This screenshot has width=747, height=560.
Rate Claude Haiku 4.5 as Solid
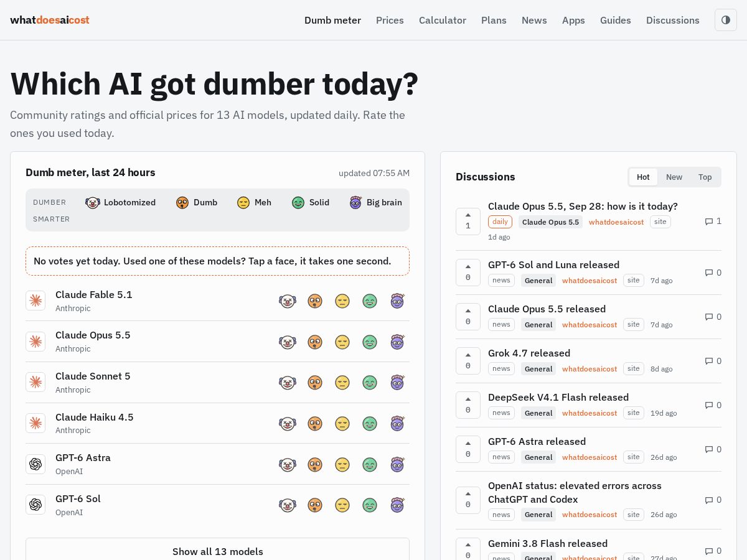click(370, 424)
